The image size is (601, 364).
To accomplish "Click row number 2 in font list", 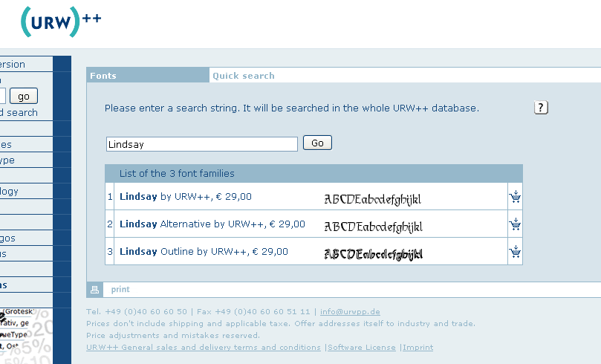I will pos(110,224).
